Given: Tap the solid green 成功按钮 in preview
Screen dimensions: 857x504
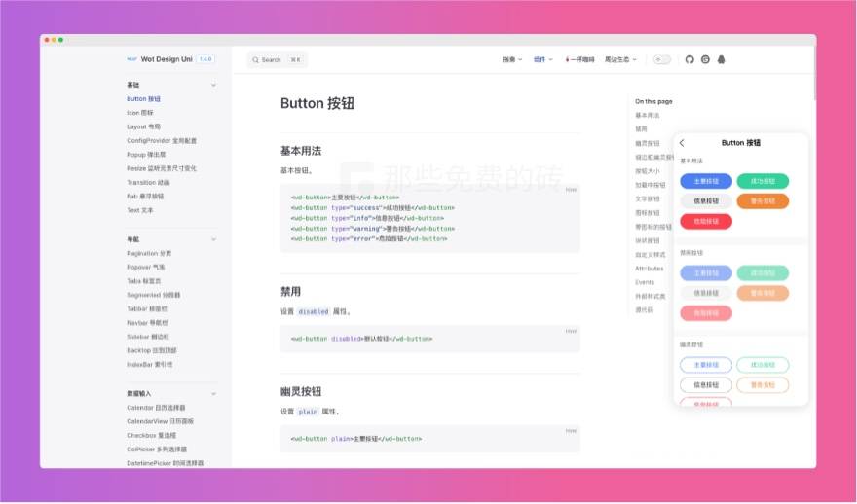Looking at the screenshot, I should coord(763,181).
